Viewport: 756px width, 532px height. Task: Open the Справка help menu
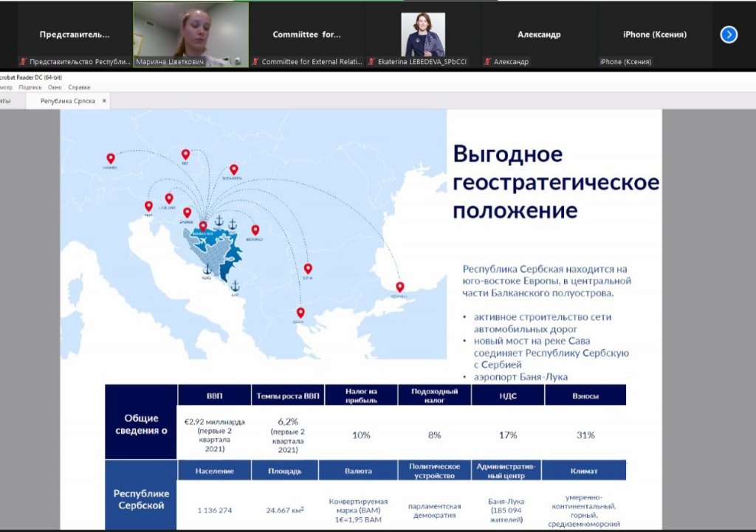pyautogui.click(x=79, y=86)
